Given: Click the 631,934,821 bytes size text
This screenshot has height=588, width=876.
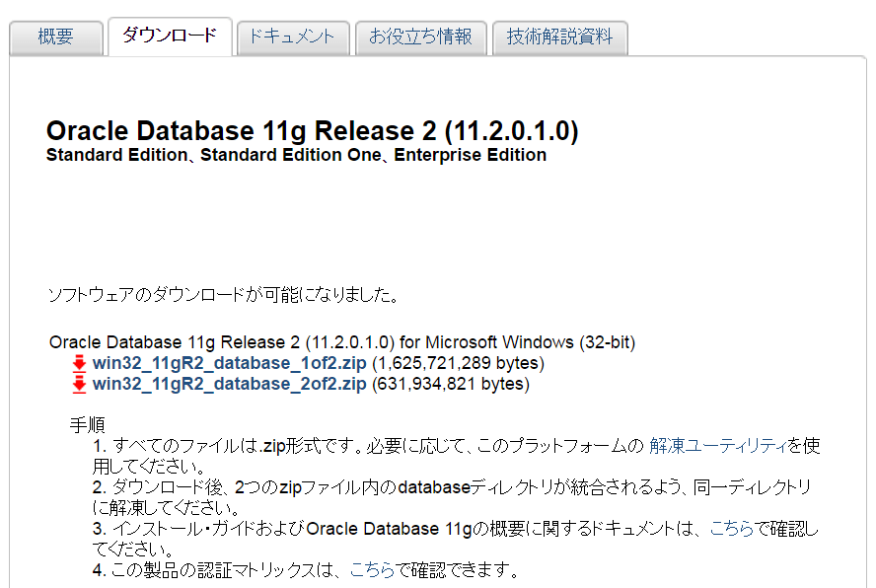Looking at the screenshot, I should point(450,384).
